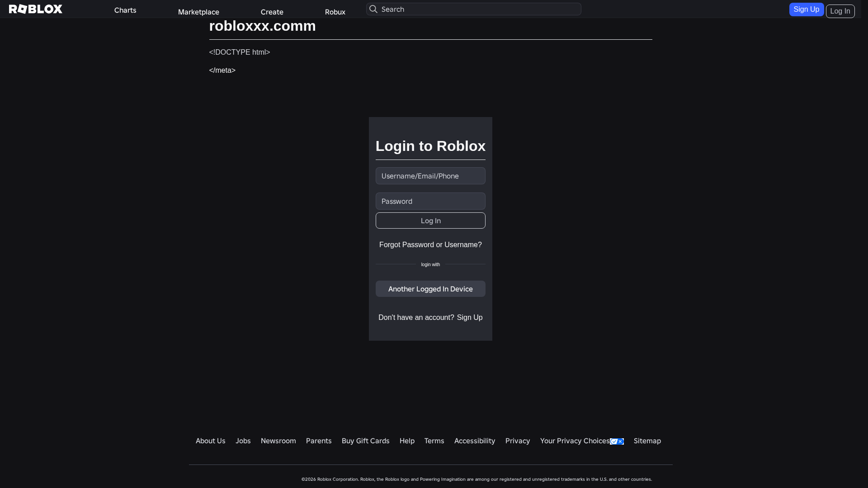Focus the Username/Email/Phone field
Image resolution: width=868 pixels, height=488 pixels.
click(430, 176)
